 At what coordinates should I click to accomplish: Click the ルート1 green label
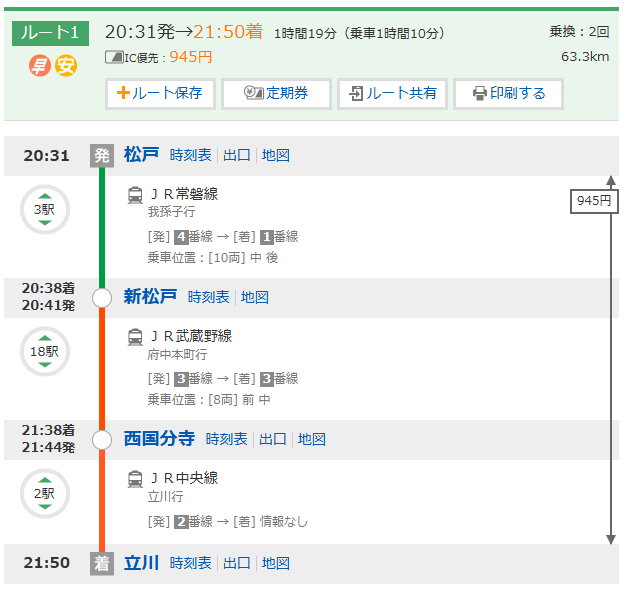point(50,33)
